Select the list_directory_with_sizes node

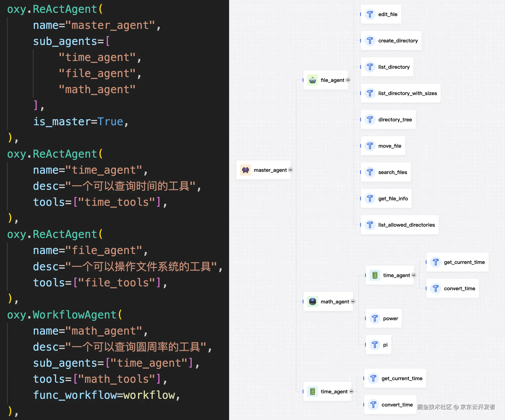407,93
